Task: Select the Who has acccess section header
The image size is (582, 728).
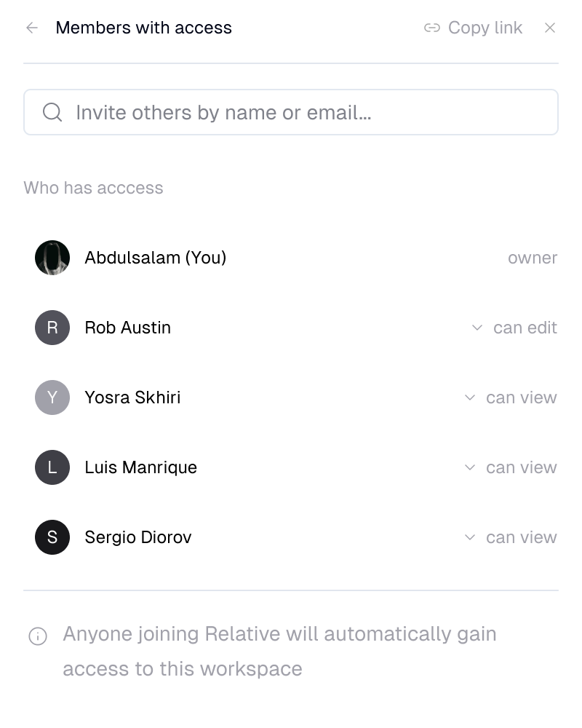Action: [93, 188]
